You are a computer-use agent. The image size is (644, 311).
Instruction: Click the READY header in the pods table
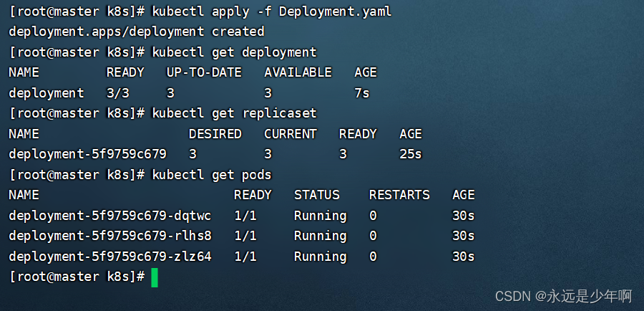[253, 195]
